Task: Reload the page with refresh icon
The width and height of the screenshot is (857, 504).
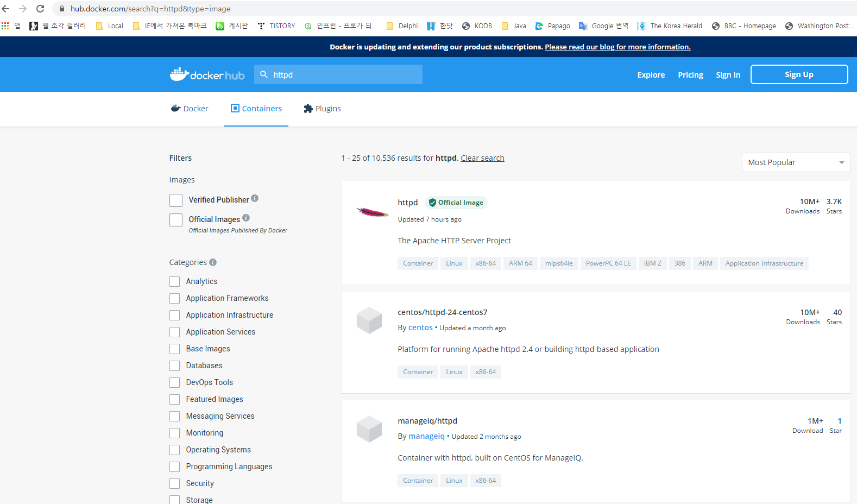Action: (x=40, y=9)
